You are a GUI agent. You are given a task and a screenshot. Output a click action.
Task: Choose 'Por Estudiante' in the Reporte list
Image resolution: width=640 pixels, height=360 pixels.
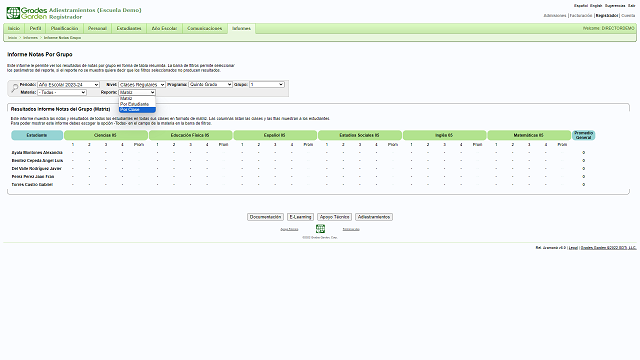pos(137,104)
